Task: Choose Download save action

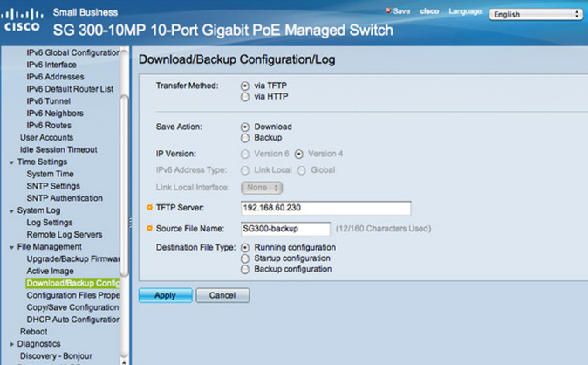Action: click(x=245, y=127)
